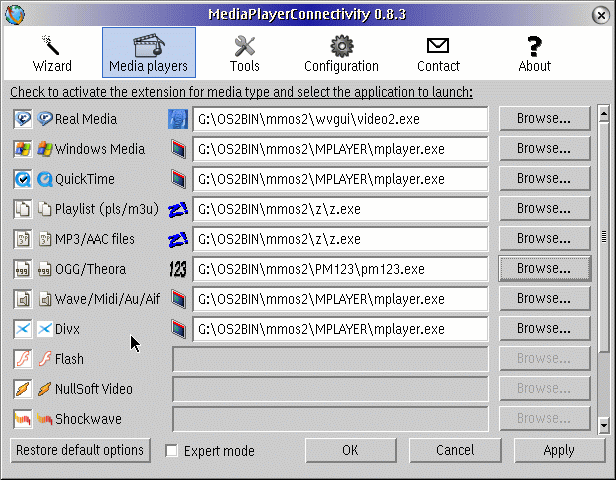Toggle the QuickTime checkbox

pos(23,179)
